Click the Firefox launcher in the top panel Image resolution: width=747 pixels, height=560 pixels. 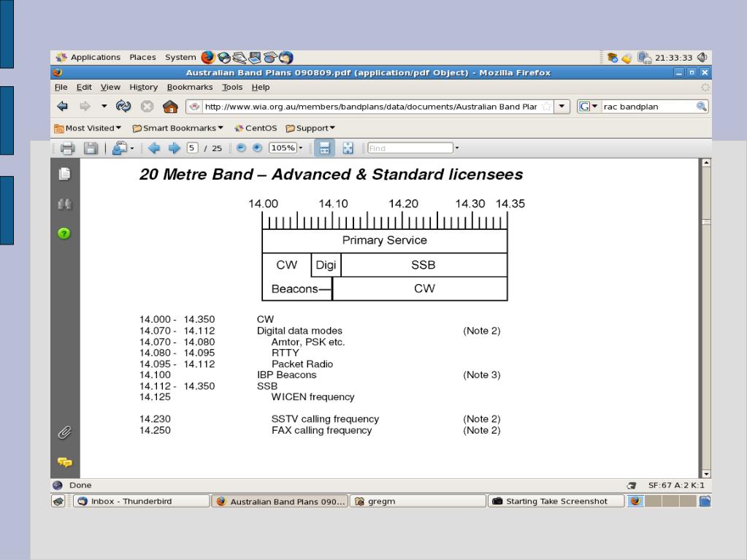[x=207, y=57]
